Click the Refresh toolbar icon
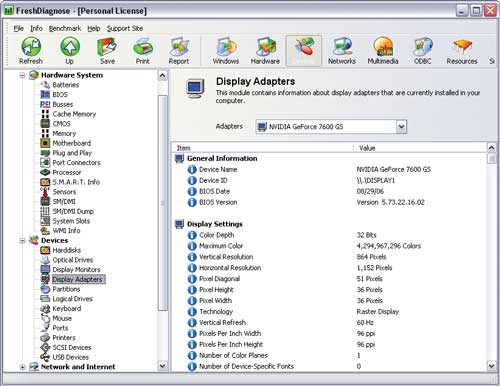Screen dimensions: 500x386 click(31, 51)
